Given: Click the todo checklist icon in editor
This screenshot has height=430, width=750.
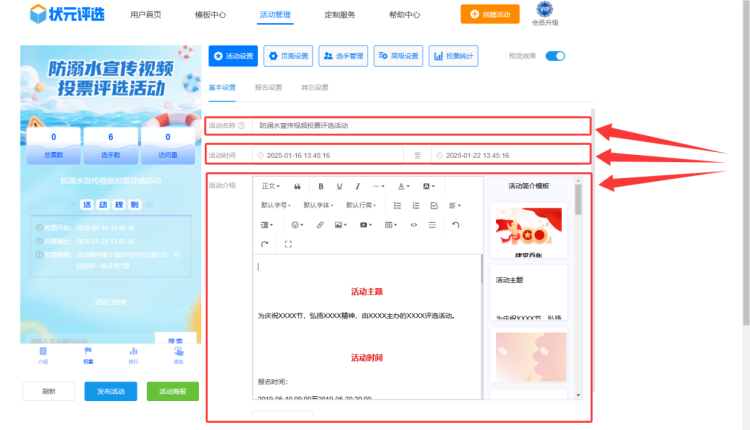Looking at the screenshot, I should point(433,205).
